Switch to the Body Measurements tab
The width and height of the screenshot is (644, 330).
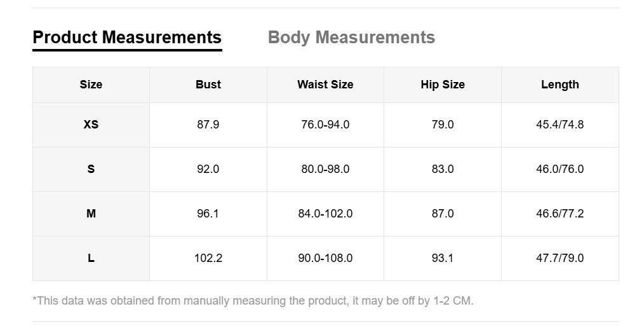tap(351, 38)
